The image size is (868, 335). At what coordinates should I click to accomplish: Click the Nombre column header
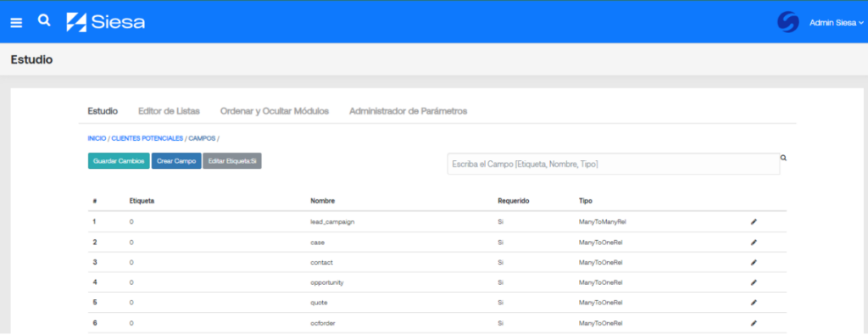pos(323,201)
